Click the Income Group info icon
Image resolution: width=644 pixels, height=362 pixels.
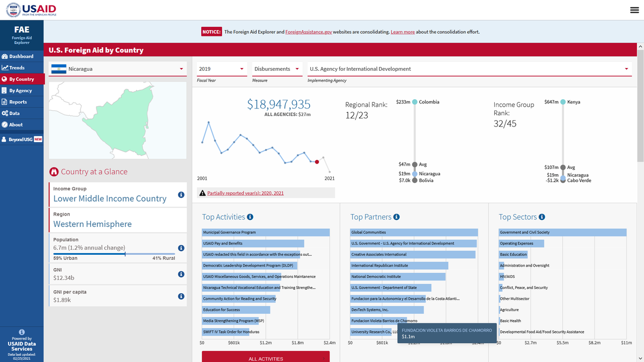tap(181, 195)
